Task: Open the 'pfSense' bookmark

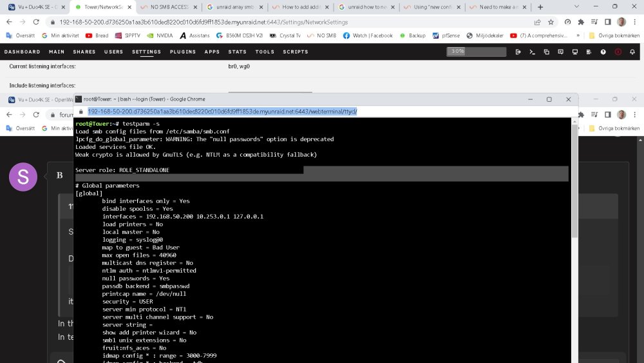Action: (x=446, y=35)
